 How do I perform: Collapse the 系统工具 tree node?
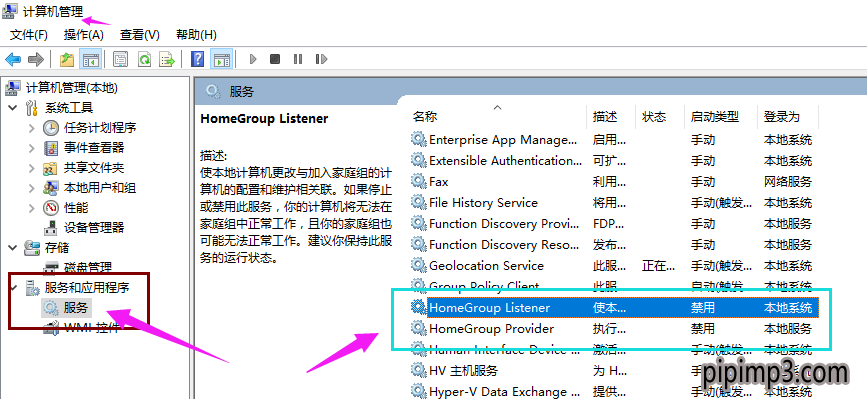click(x=13, y=108)
